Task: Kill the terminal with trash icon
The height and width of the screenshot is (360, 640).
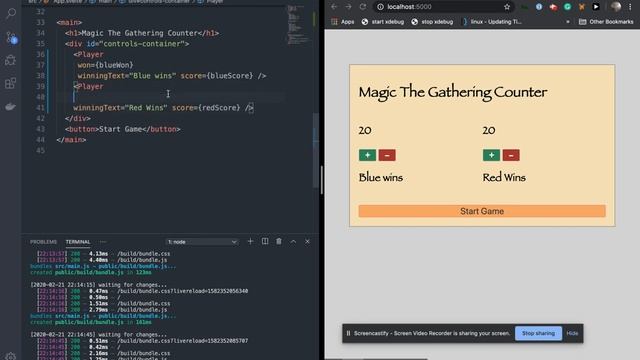Action: [x=279, y=242]
